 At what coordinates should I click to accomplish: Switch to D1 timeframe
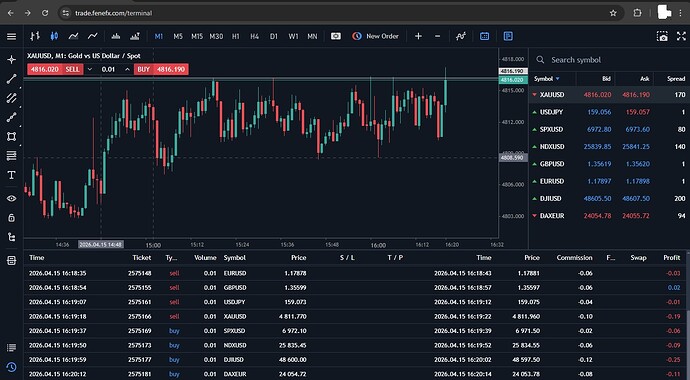click(x=274, y=37)
